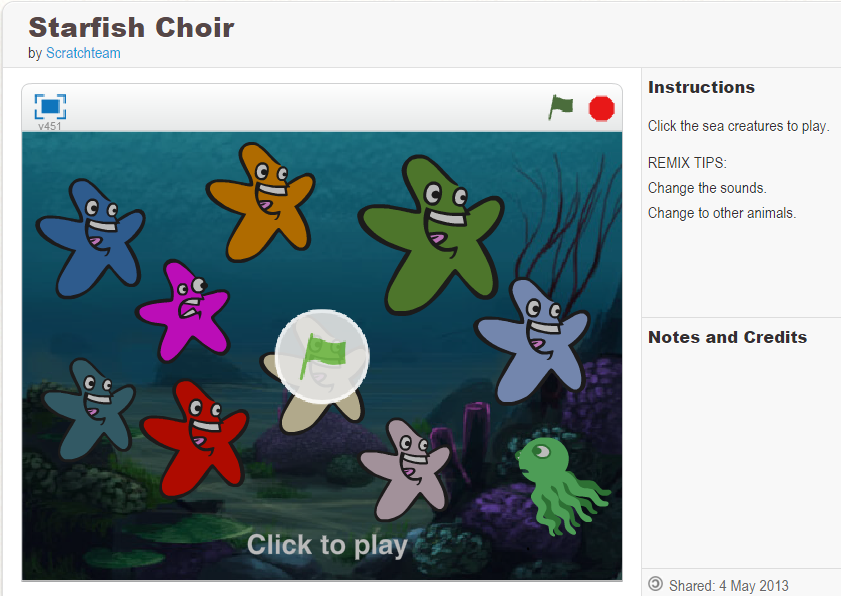Click the v451 version label
Viewport: 841px width, 596px height.
[x=49, y=126]
